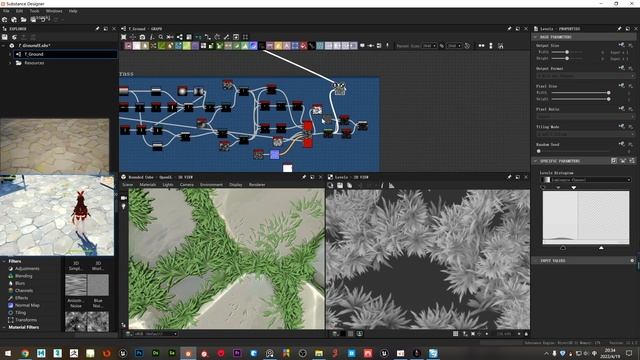640x360 pixels.
Task: Open Levels Histogram channel dropdown
Action: (585, 180)
